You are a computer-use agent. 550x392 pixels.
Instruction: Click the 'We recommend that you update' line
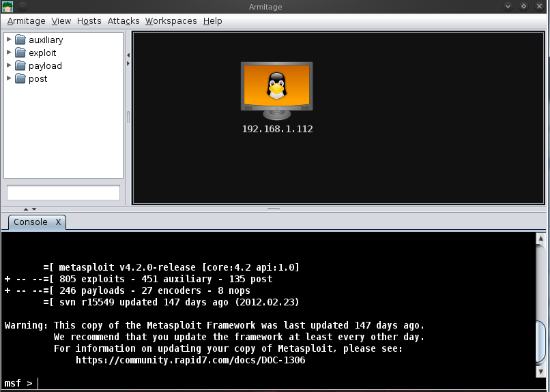pos(240,337)
